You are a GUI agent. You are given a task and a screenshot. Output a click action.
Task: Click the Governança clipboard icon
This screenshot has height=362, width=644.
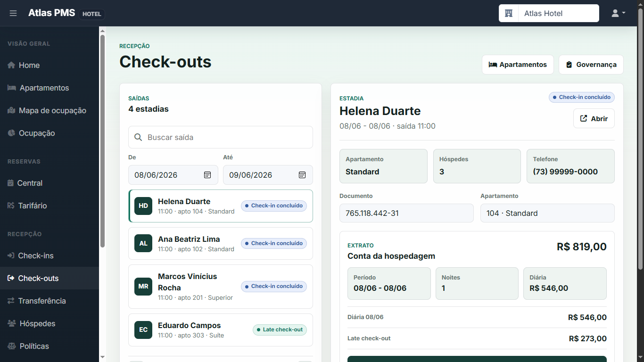569,65
